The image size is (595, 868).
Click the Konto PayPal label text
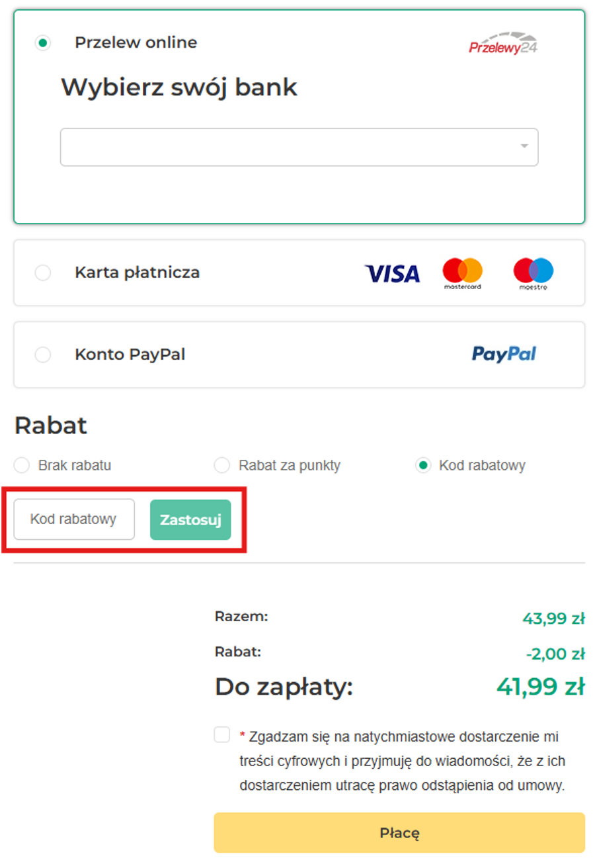(130, 355)
